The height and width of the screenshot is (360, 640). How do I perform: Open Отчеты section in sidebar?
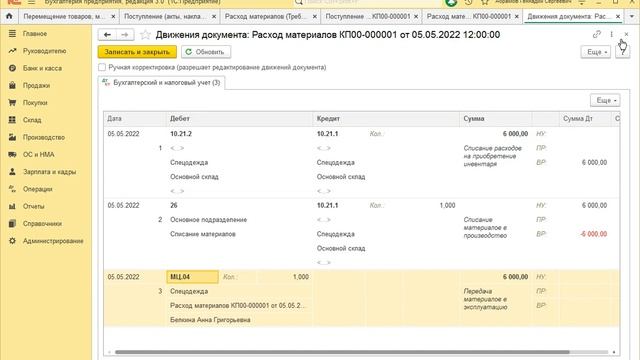point(33,206)
